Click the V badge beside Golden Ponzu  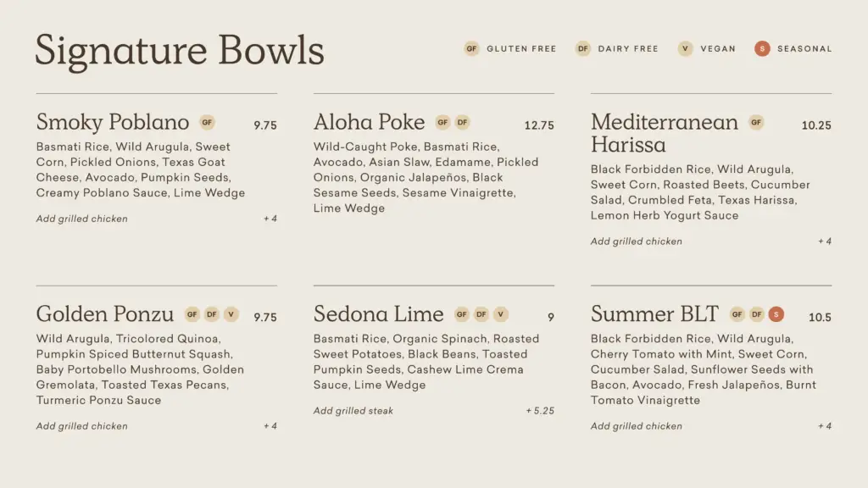click(x=231, y=314)
